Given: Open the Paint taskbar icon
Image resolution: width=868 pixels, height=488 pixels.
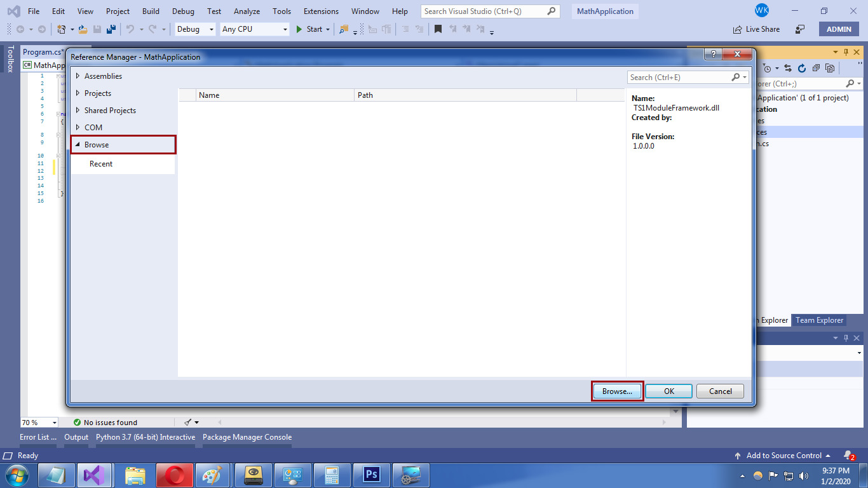Looking at the screenshot, I should pyautogui.click(x=214, y=475).
